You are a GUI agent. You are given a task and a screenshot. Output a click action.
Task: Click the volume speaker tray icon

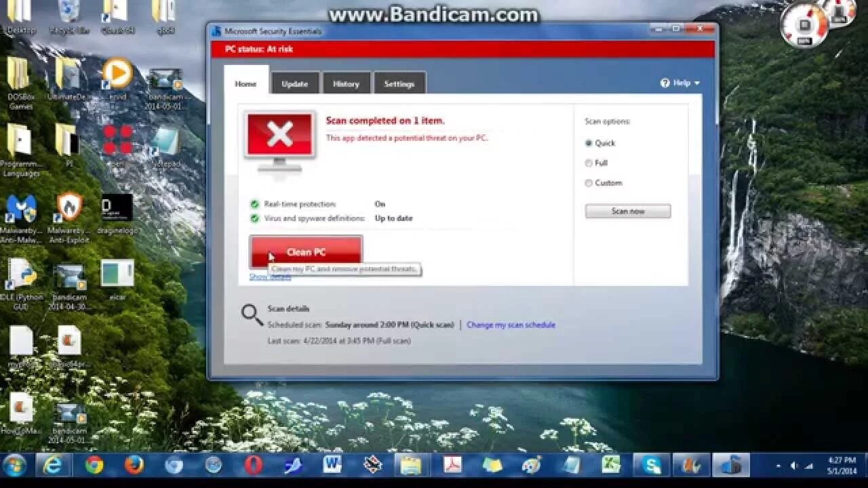(x=793, y=466)
